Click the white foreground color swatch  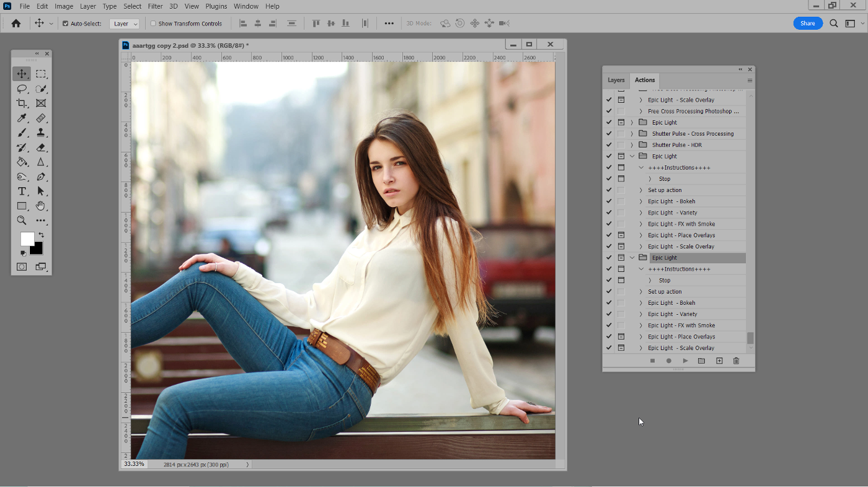pos(27,239)
